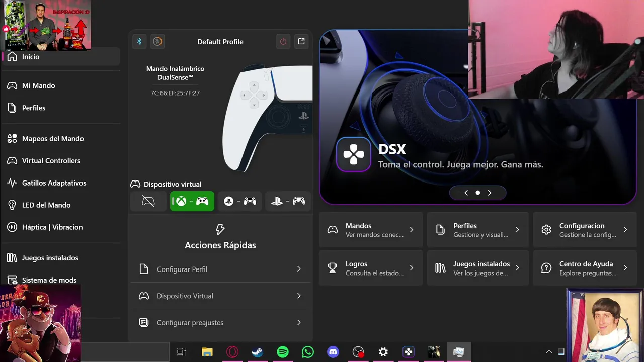
Task: Click the Logros trophy icon
Action: pos(333,268)
